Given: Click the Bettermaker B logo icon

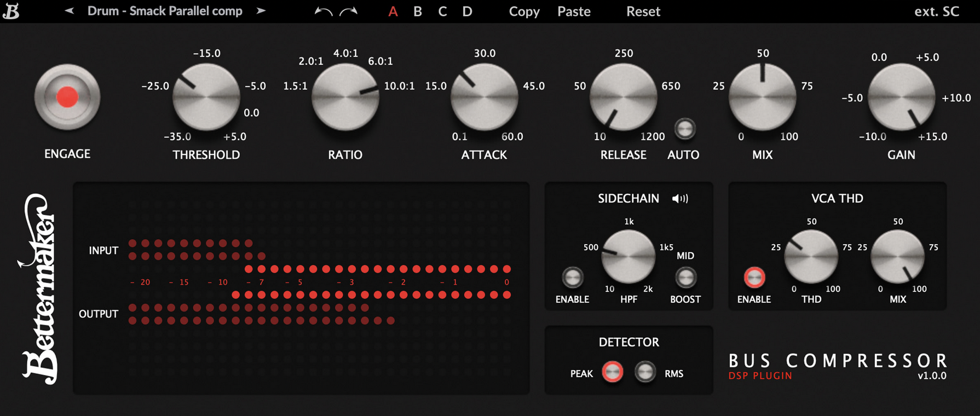Looking at the screenshot, I should tap(11, 11).
